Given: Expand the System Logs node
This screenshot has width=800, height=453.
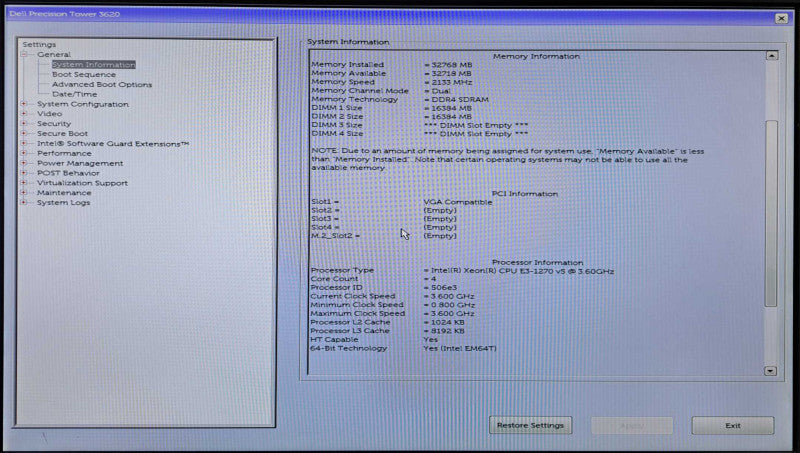Looking at the screenshot, I should pyautogui.click(x=23, y=202).
